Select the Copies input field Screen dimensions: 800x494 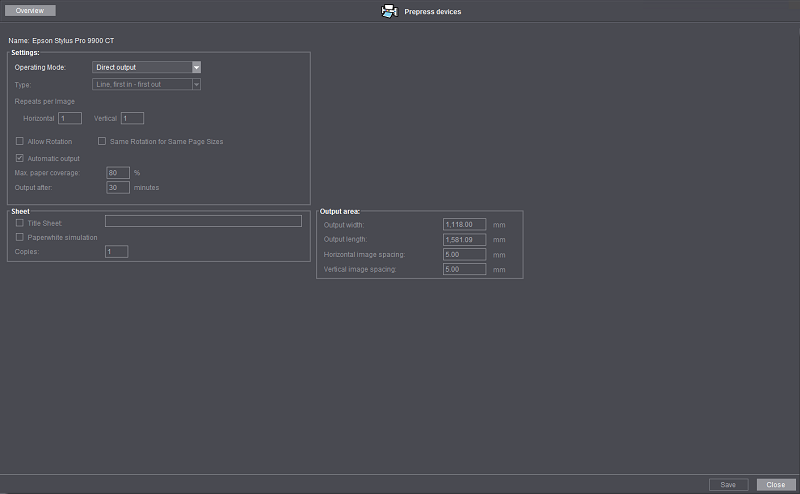(117, 251)
